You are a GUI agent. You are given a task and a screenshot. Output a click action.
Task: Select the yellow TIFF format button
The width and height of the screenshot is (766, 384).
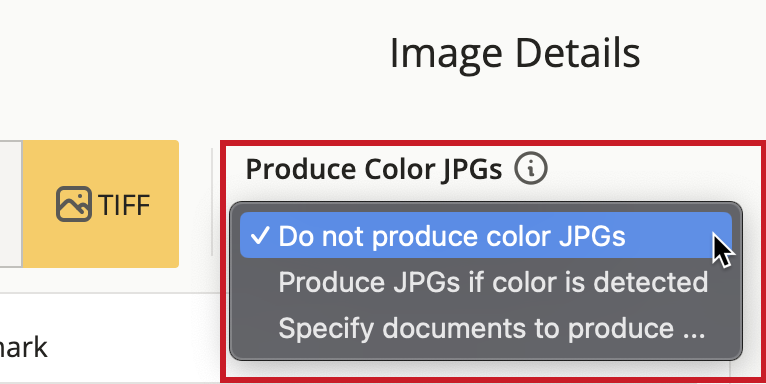click(x=101, y=204)
